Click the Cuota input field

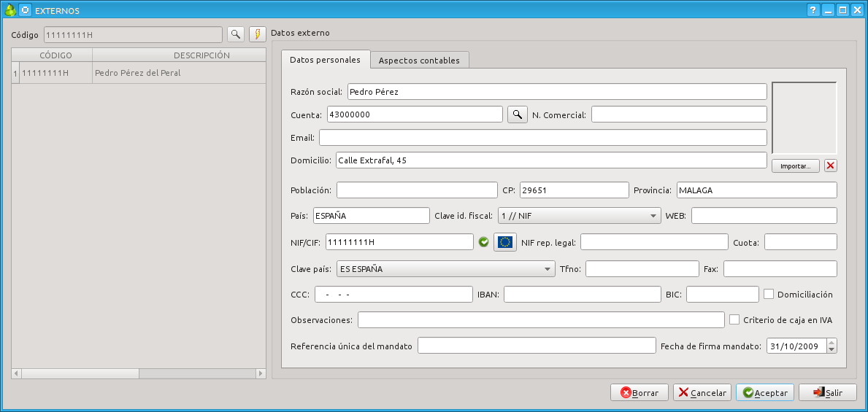pos(800,241)
